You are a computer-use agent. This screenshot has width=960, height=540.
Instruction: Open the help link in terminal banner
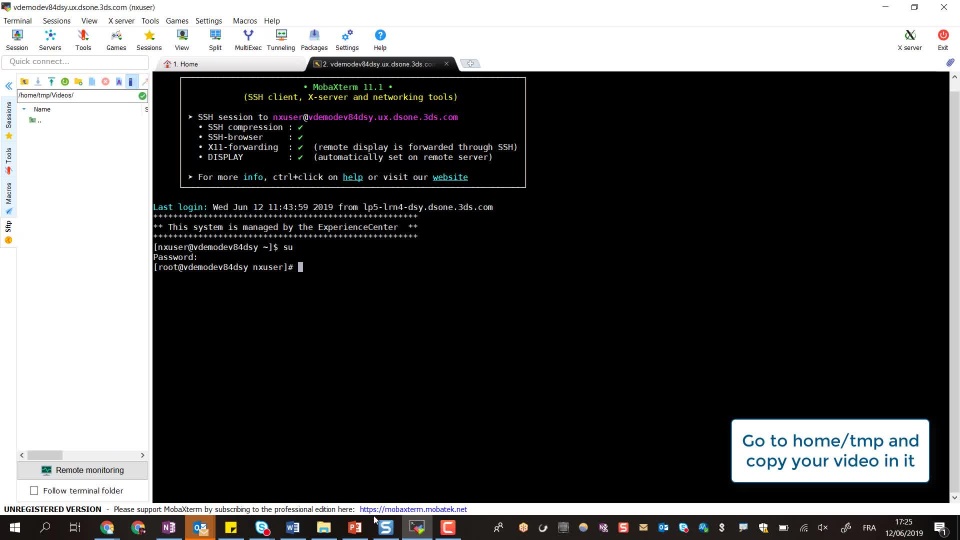(353, 177)
